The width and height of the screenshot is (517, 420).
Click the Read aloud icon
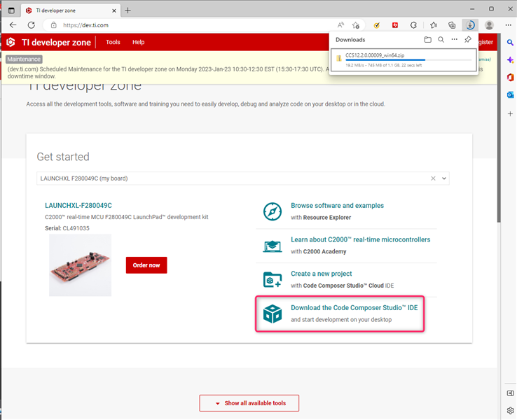coord(340,25)
